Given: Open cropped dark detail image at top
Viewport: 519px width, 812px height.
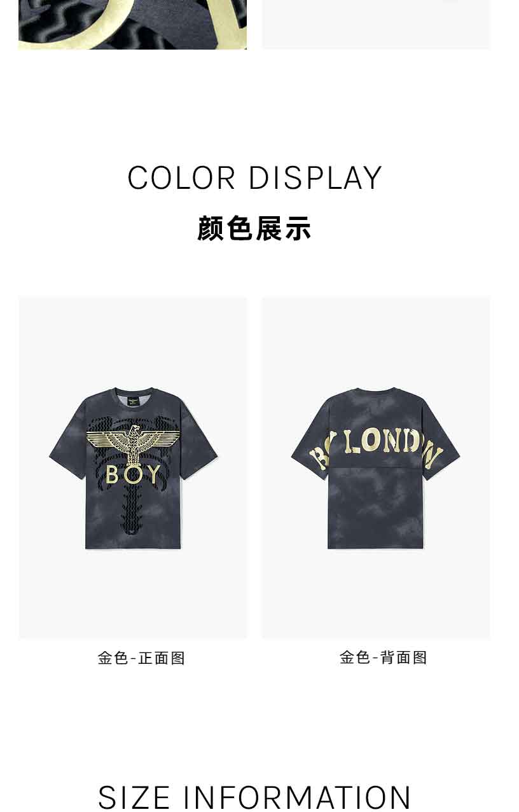Looking at the screenshot, I should (133, 24).
